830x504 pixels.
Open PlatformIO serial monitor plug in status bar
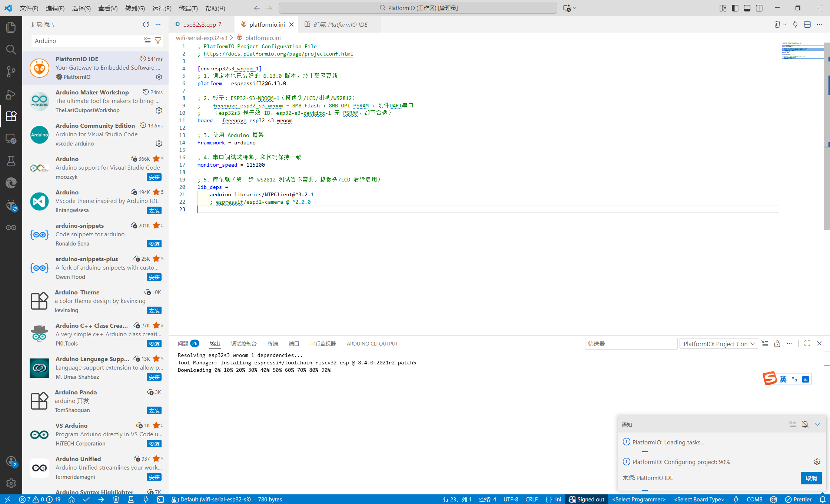(146, 500)
